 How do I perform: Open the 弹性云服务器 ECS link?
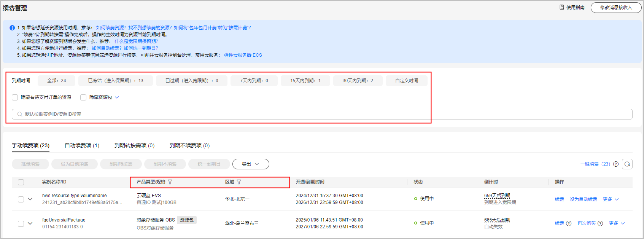tap(243, 55)
